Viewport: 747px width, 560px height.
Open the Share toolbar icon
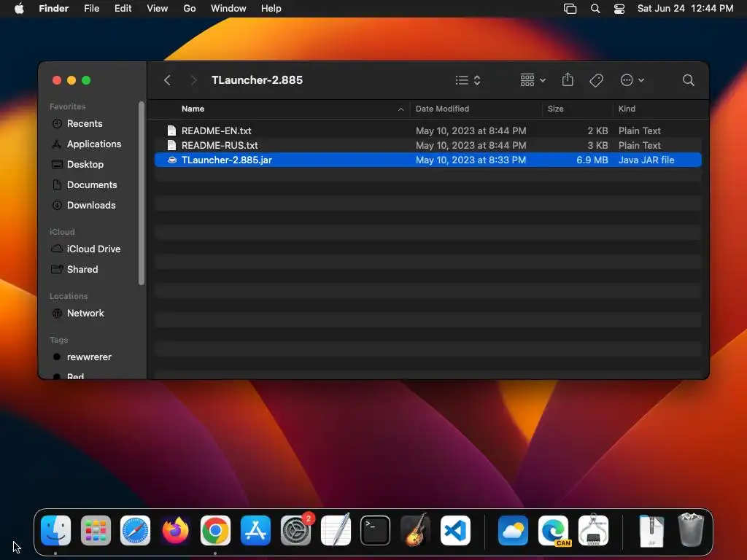coord(568,79)
